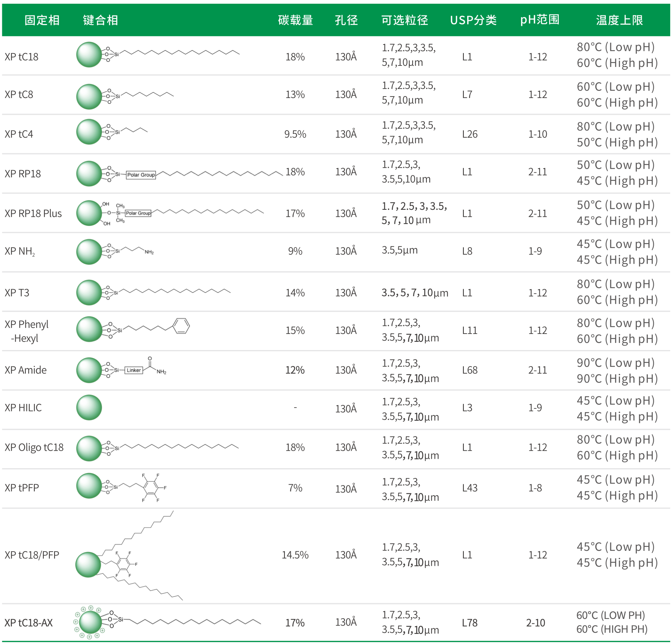Click the XP HILIC bare green sphere
This screenshot has height=644, width=672.
(x=89, y=407)
